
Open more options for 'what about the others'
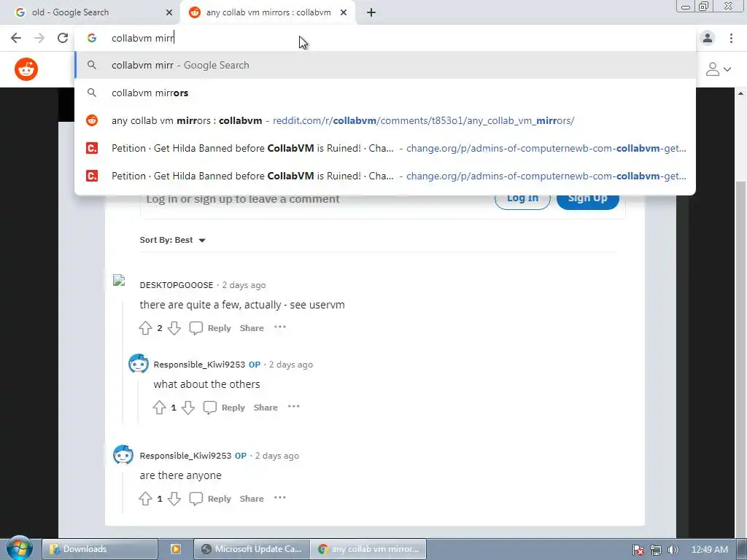(x=294, y=406)
